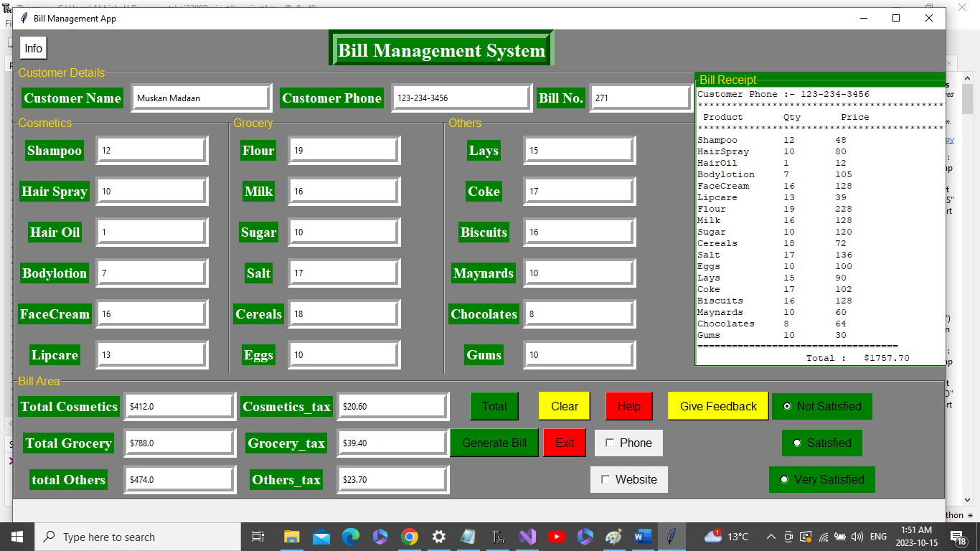Open the YouTube taskbar icon
Image resolution: width=980 pixels, height=551 pixels.
tap(556, 536)
